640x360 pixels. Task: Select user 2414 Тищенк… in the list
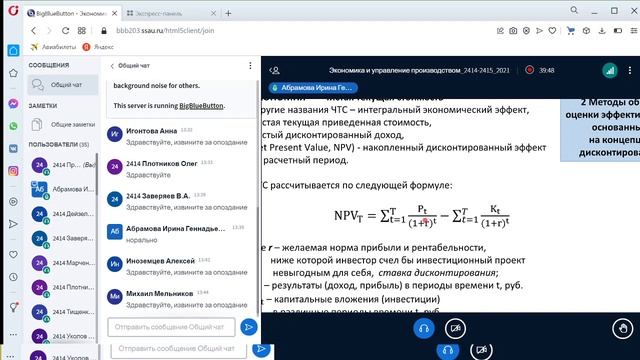click(63, 312)
